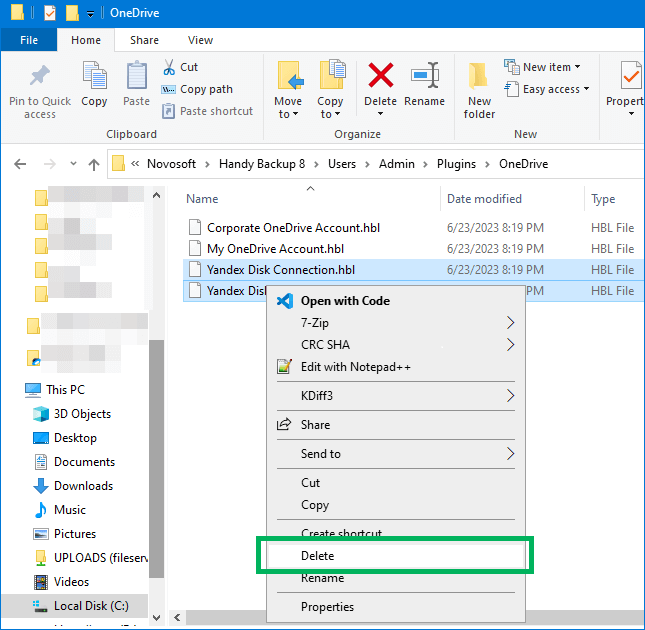645x630 pixels.
Task: Expand the KDiff3 submenu
Action: point(510,396)
